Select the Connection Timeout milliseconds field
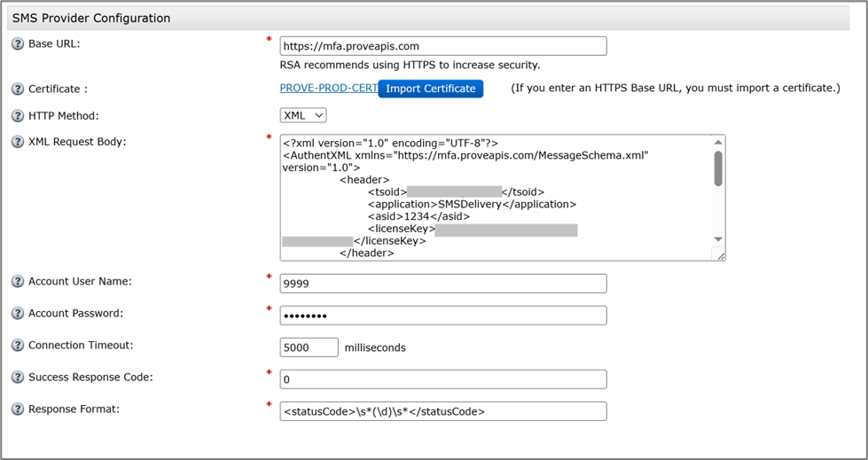Screen dimensions: 868x460 point(309,347)
